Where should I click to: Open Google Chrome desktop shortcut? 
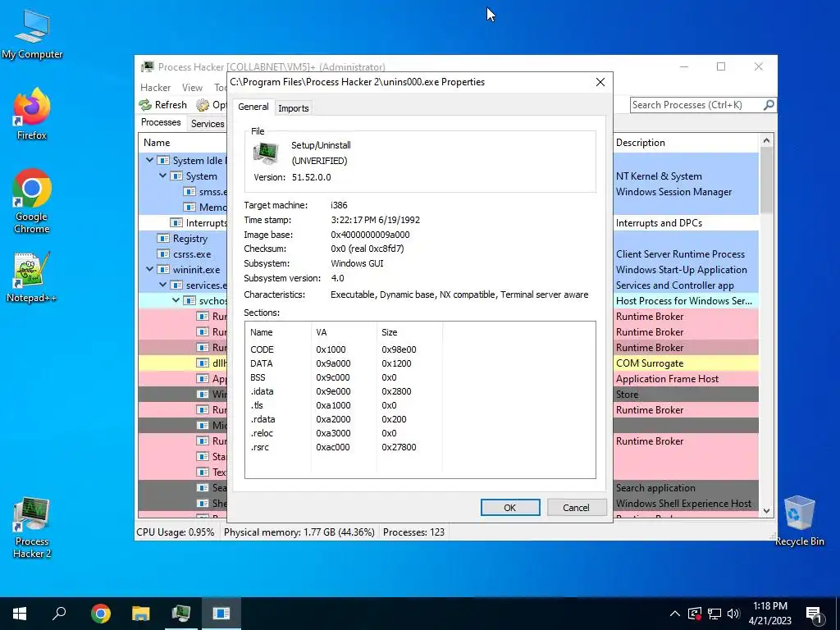tap(32, 201)
